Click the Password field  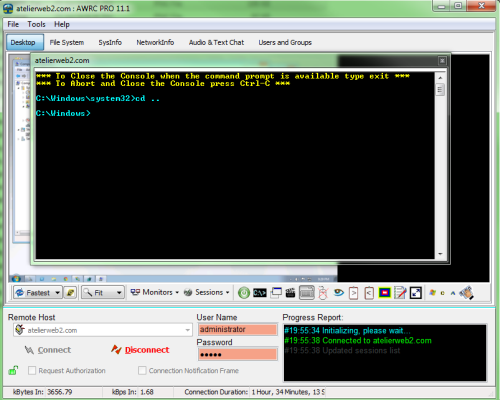coord(238,354)
